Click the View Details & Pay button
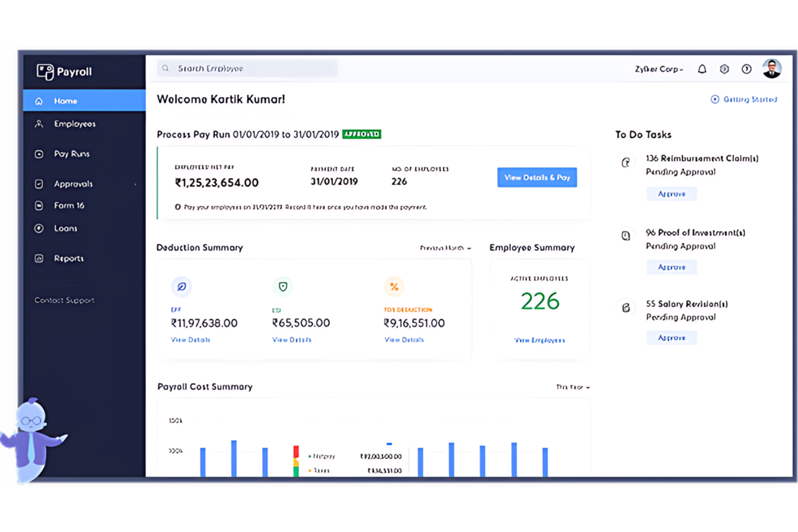This screenshot has height=532, width=798. (537, 177)
